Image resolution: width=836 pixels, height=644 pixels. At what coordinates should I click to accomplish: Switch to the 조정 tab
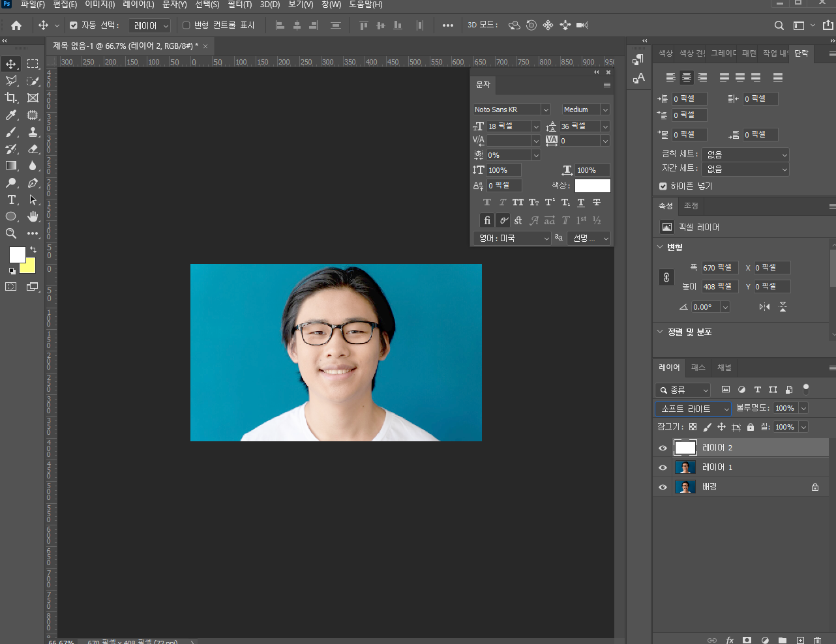(x=691, y=206)
